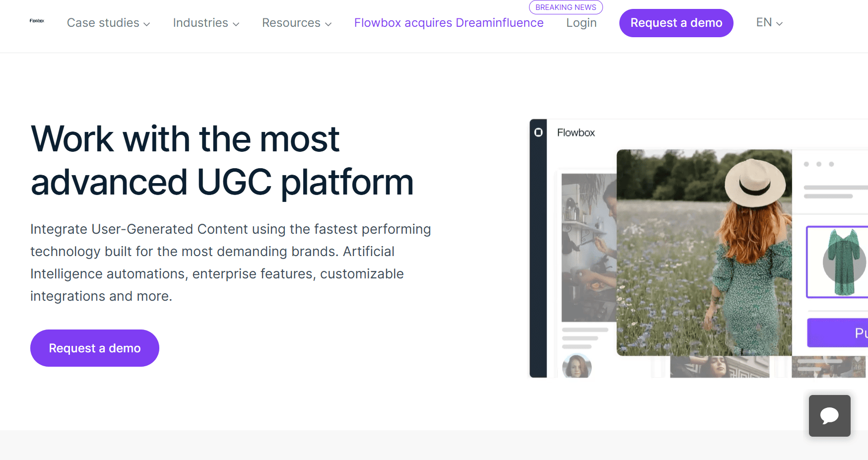
Task: Click the kitchen photo in the mockup
Action: 589,247
